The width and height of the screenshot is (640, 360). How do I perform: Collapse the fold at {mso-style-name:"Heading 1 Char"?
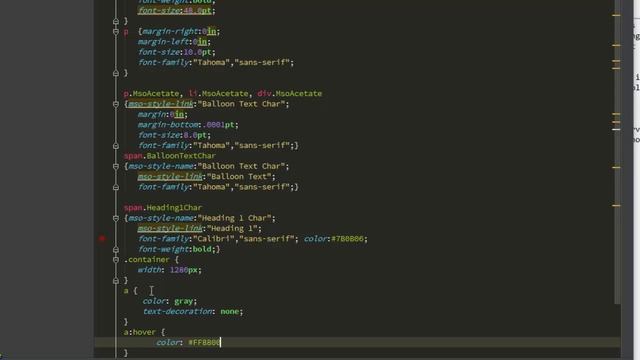(116, 218)
